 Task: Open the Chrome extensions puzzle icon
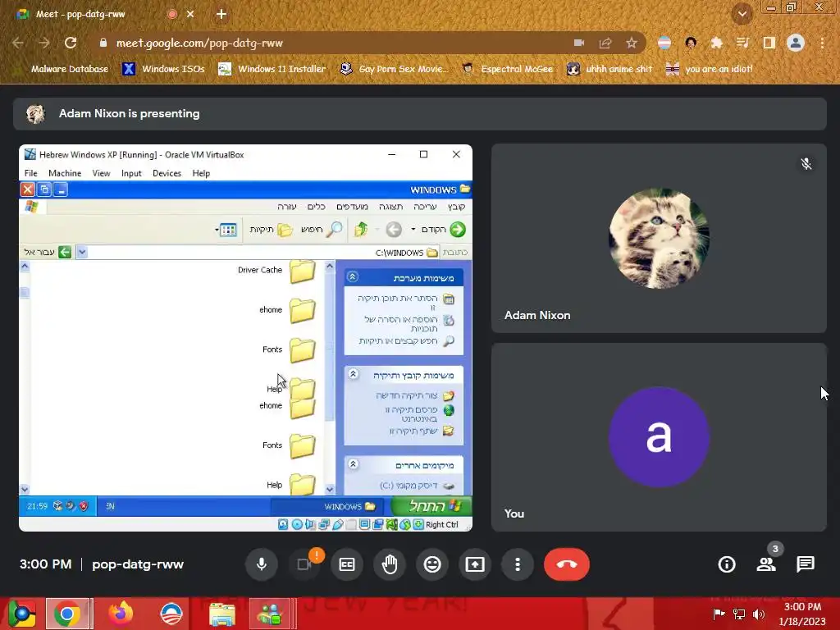tap(716, 43)
